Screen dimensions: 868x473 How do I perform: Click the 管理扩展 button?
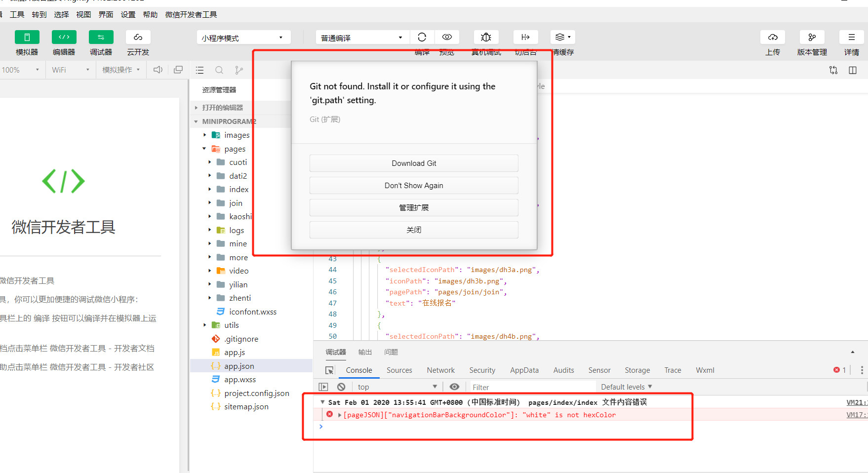[414, 208]
